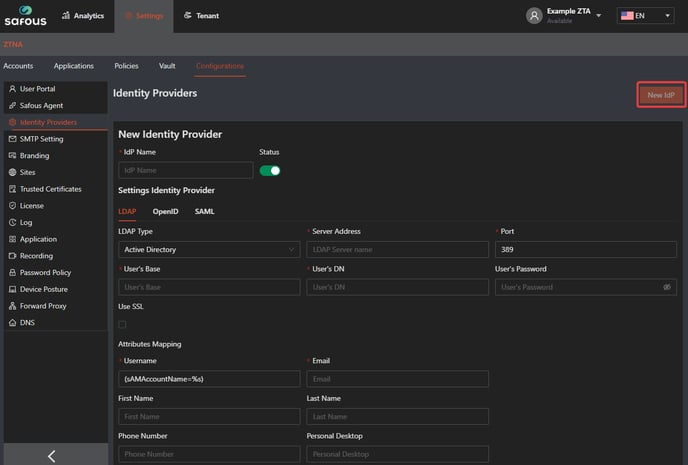This screenshot has width=688, height=465.
Task: Open the EN language selector dropdown
Action: (x=645, y=16)
